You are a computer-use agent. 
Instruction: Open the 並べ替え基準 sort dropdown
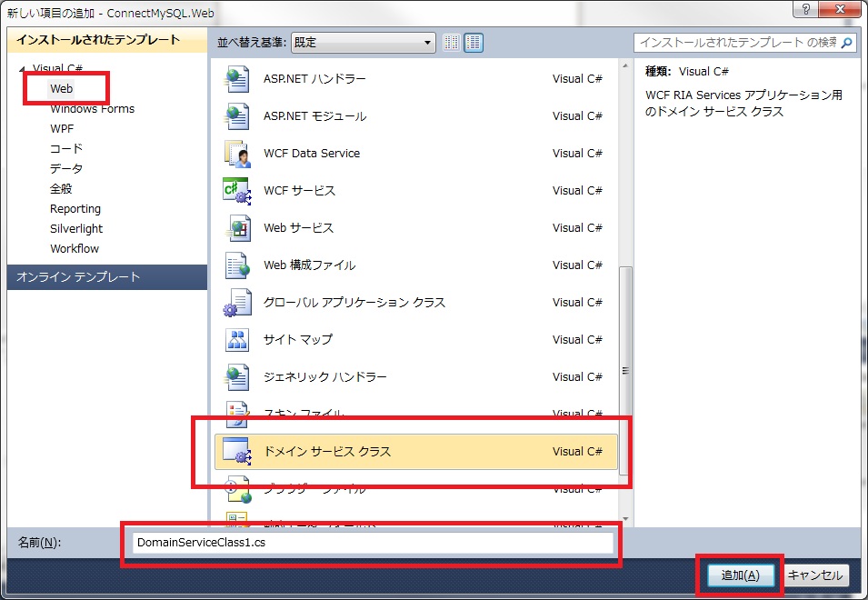364,43
